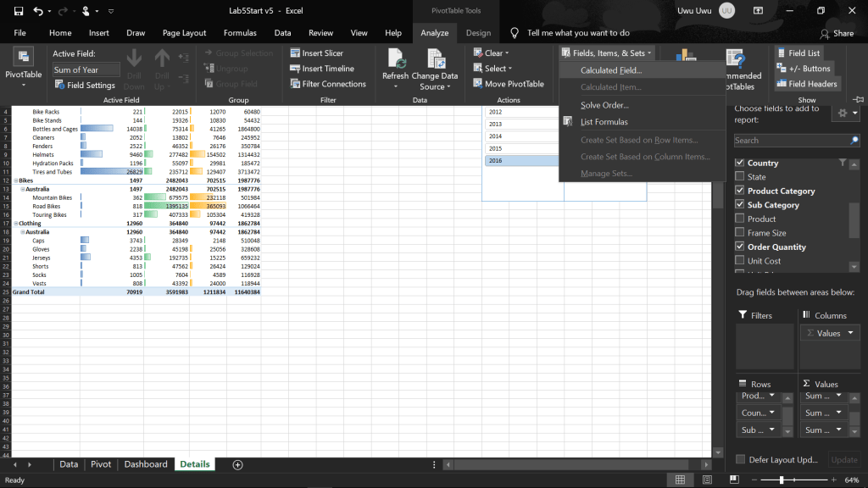
Task: Click Insert Timeline in Filter group
Action: [295, 69]
